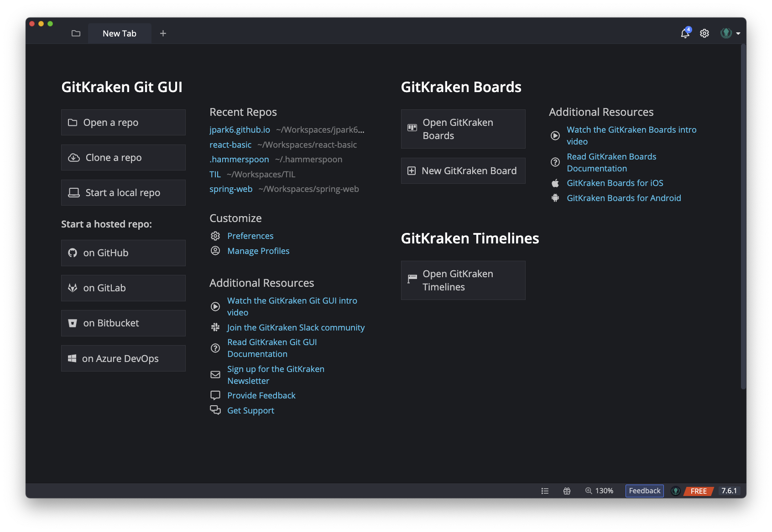The height and width of the screenshot is (532, 772).
Task: Click the Apple logo icon
Action: 555,183
